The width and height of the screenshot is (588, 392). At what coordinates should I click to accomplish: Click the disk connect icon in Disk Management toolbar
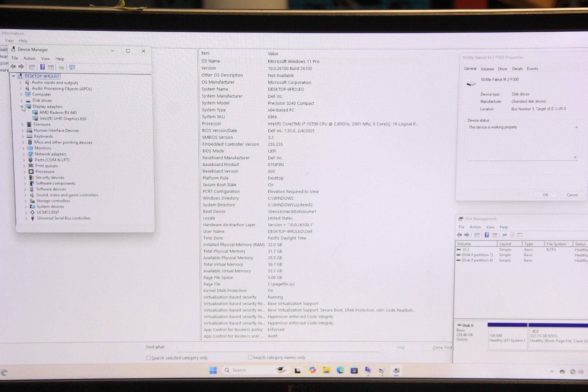(x=505, y=235)
